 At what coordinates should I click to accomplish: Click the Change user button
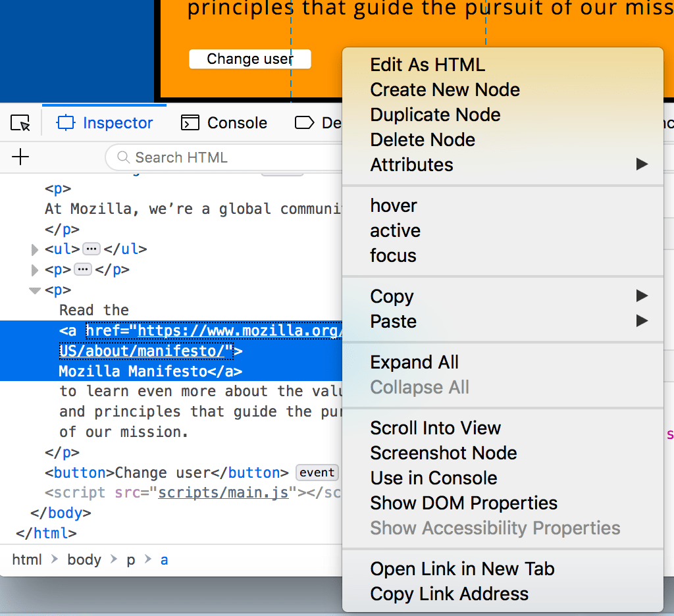click(249, 59)
